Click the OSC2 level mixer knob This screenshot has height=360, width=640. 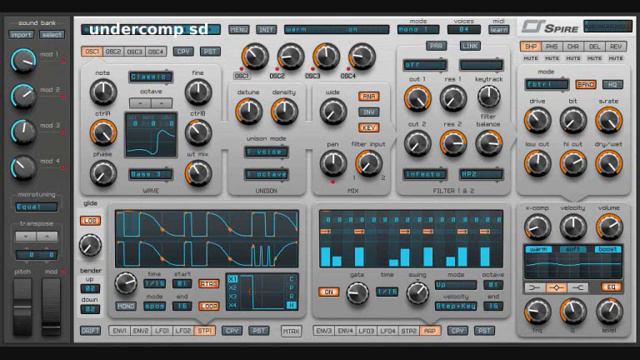coord(290,56)
